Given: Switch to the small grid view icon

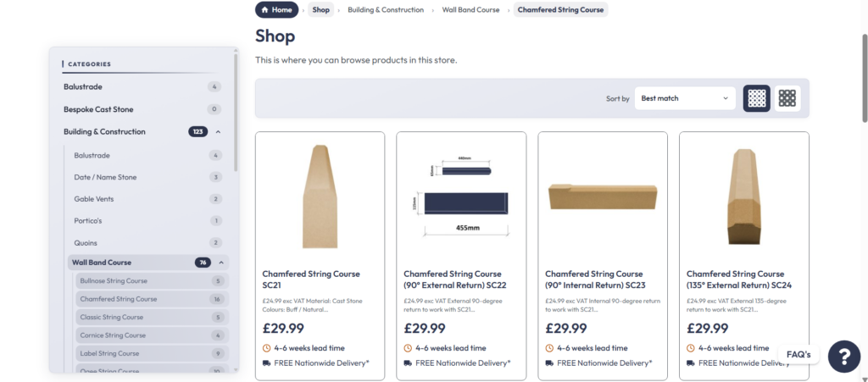Looking at the screenshot, I should (787, 98).
